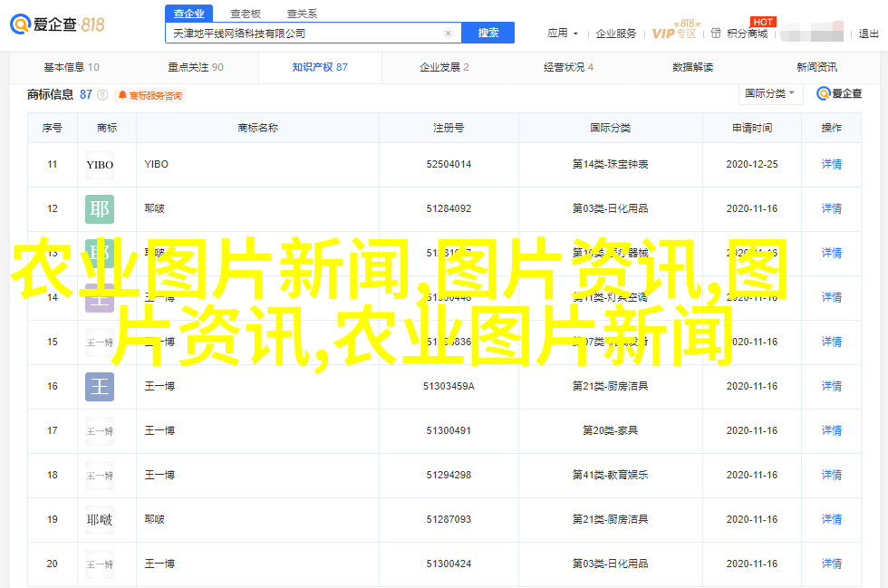Switch to the 查关系 search tab
The height and width of the screenshot is (588, 888).
(x=303, y=14)
